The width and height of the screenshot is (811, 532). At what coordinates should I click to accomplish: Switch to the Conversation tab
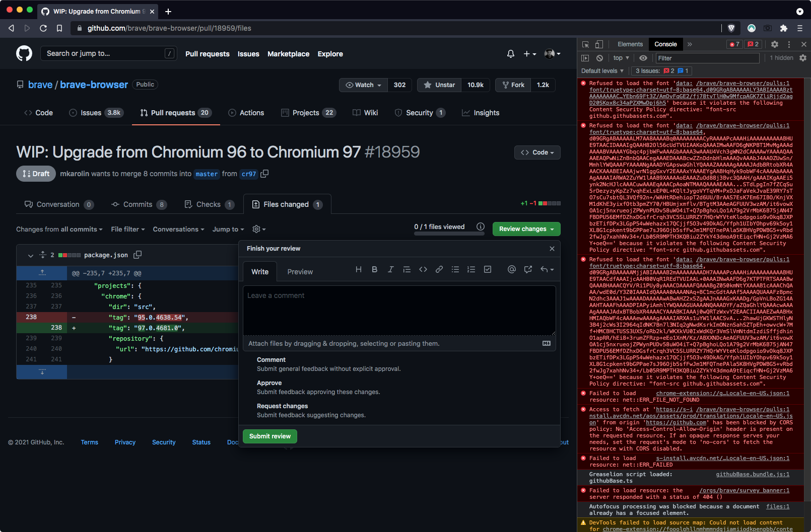tap(58, 204)
